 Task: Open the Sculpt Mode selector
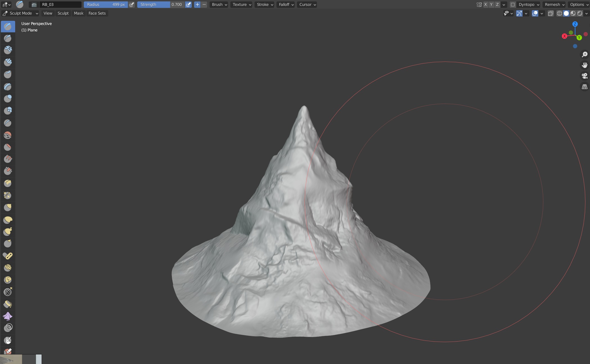tap(20, 13)
